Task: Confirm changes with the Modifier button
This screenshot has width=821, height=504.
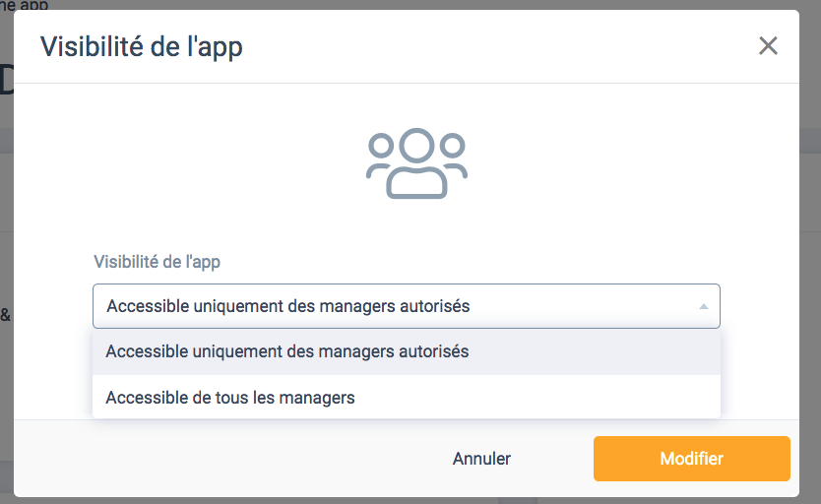Action: (x=692, y=459)
